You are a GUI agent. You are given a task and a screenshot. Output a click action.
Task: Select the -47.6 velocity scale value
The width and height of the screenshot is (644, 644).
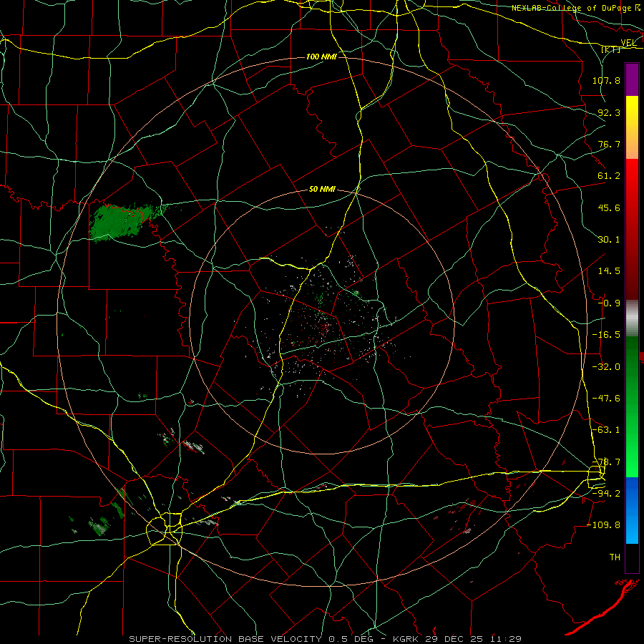606,399
